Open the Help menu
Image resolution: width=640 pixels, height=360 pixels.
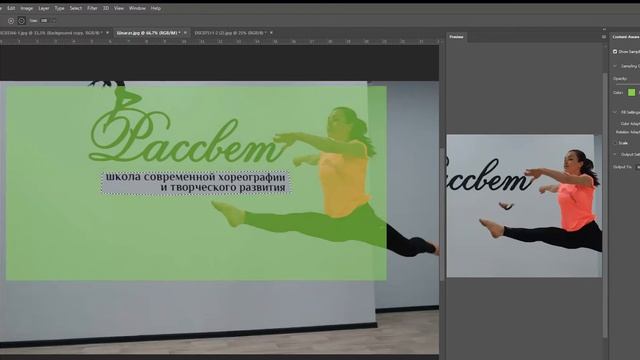[x=156, y=8]
